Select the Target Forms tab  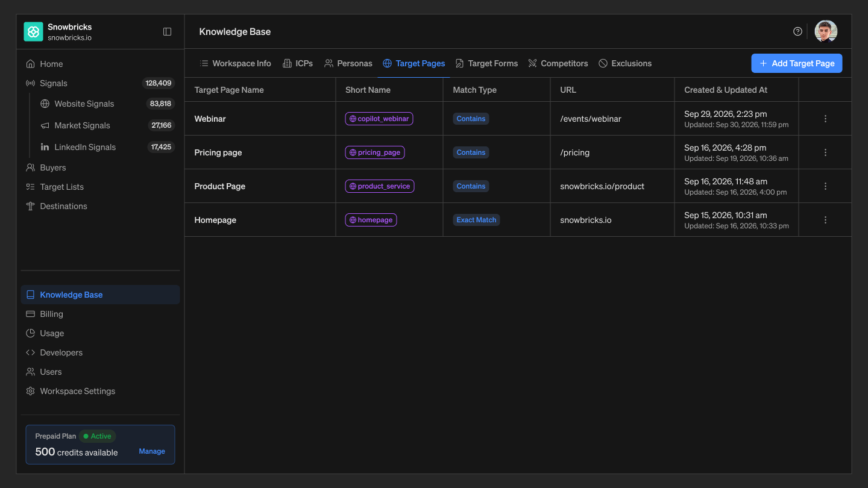(486, 63)
